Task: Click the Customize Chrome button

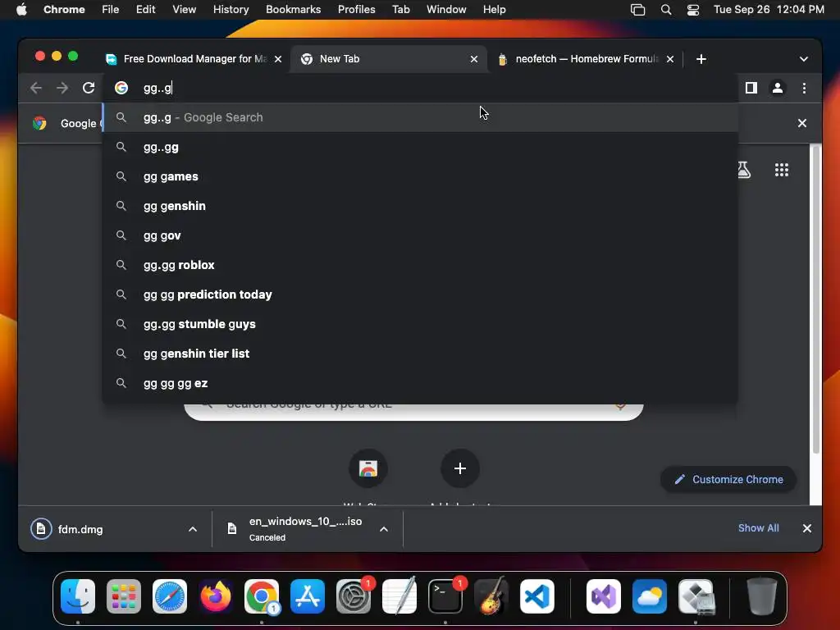Action: pos(728,479)
